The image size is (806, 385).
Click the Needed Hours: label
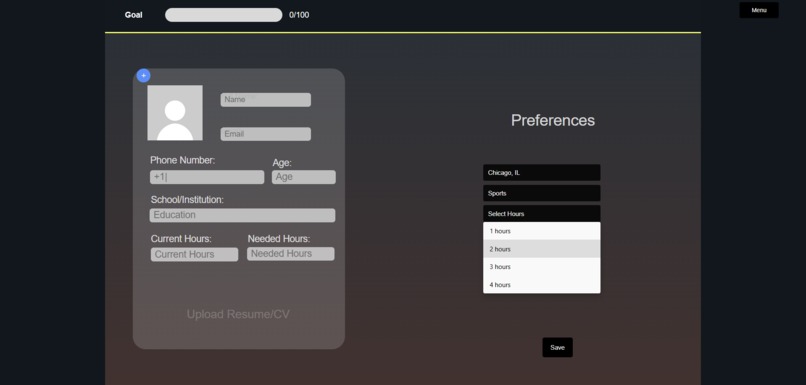tap(279, 239)
